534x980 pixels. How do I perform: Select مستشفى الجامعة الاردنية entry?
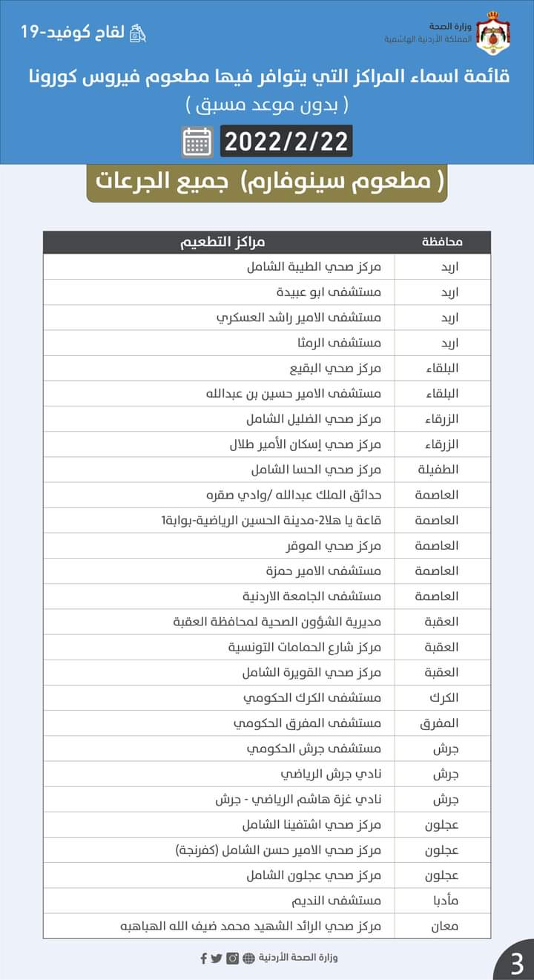click(x=311, y=596)
